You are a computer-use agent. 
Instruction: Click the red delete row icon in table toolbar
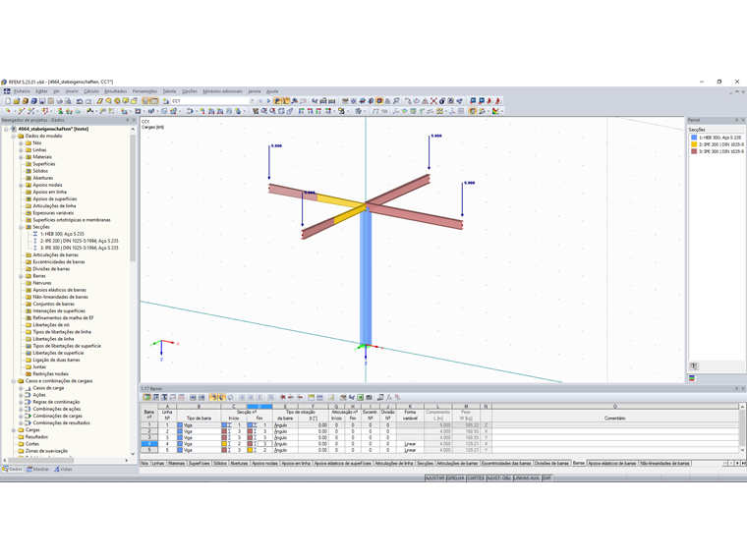282,397
